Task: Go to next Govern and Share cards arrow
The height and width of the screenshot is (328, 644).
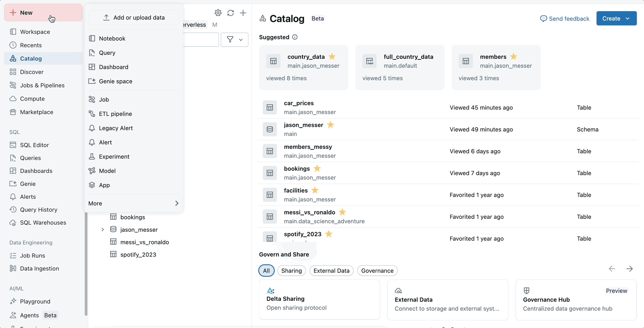Action: (629, 269)
